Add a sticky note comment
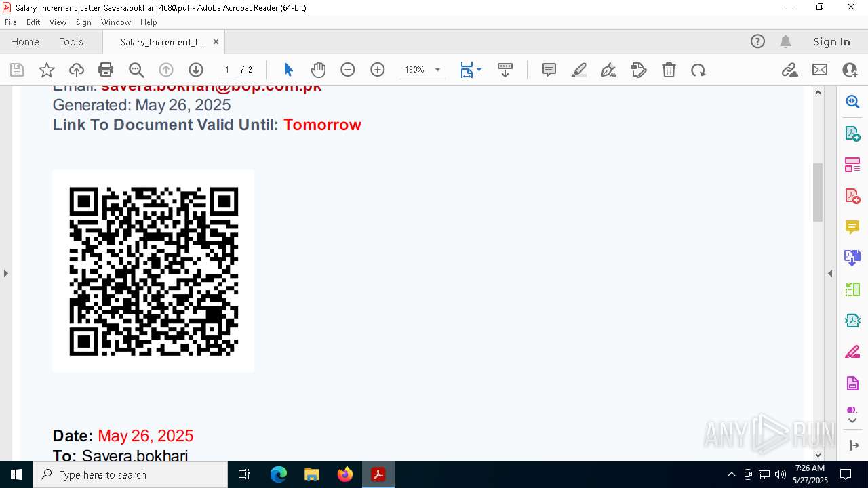Image resolution: width=868 pixels, height=488 pixels. tap(549, 70)
